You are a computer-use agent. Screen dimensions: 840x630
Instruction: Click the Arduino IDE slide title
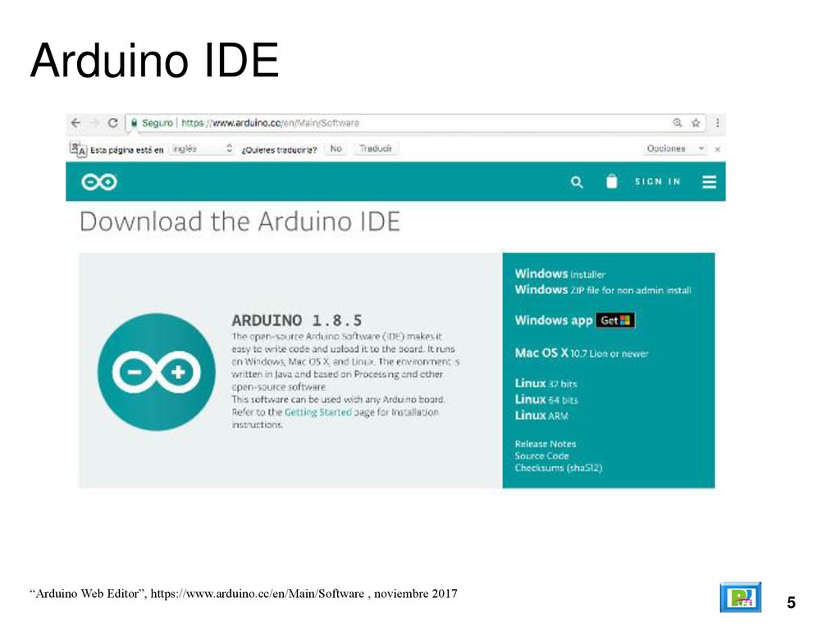(155, 60)
